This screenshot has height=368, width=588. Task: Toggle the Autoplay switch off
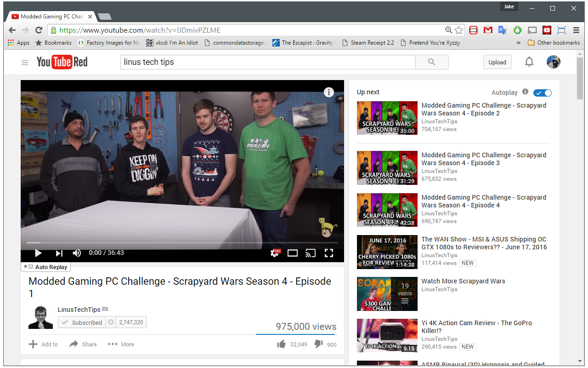point(543,92)
